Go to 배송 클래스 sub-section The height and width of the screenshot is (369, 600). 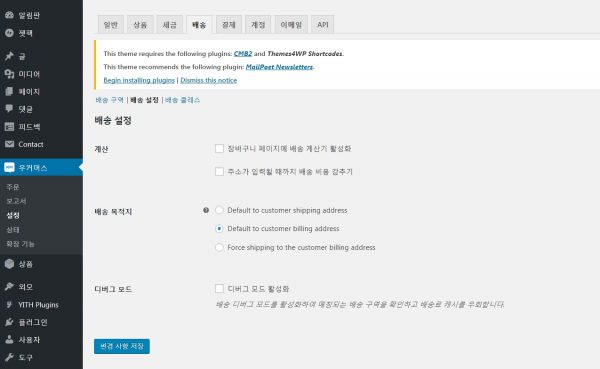(183, 100)
